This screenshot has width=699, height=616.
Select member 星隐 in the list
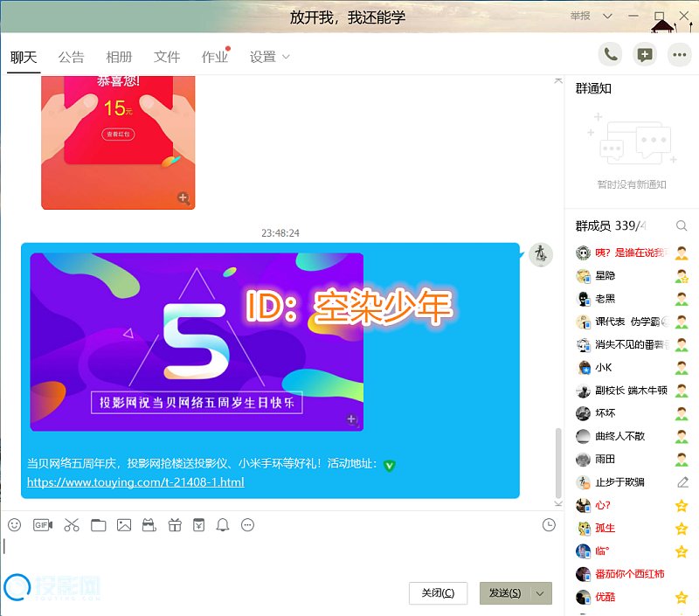point(632,276)
